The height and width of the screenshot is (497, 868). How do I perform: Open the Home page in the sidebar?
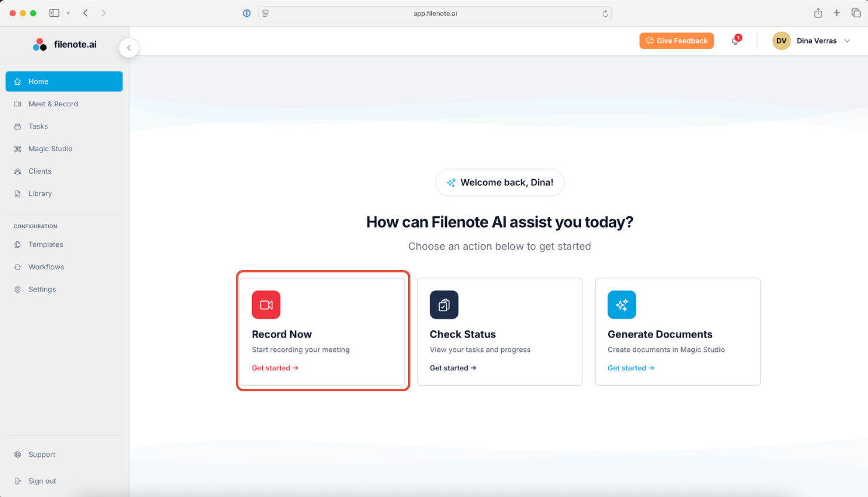point(64,81)
